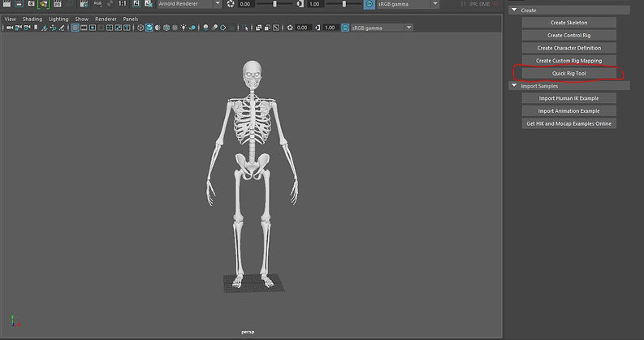Click the Import Human IK Example button
The width and height of the screenshot is (644, 340).
(x=568, y=98)
